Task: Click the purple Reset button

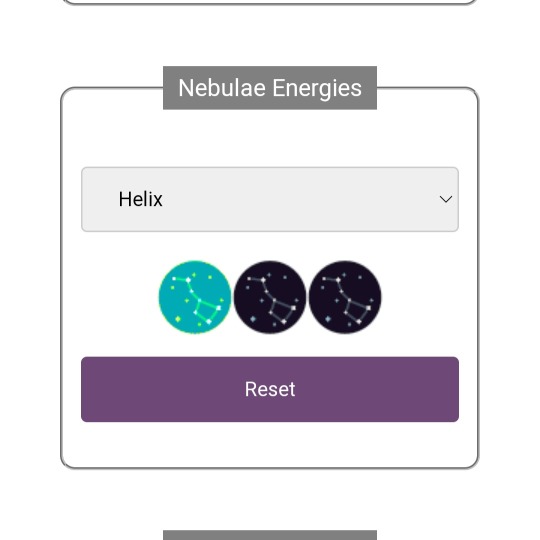Action: 270,389
